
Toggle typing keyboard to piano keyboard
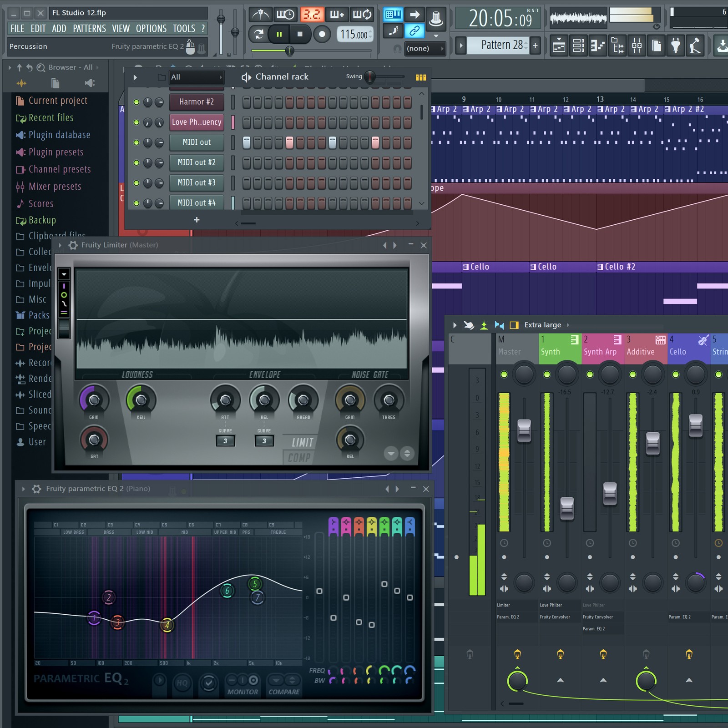tap(392, 15)
